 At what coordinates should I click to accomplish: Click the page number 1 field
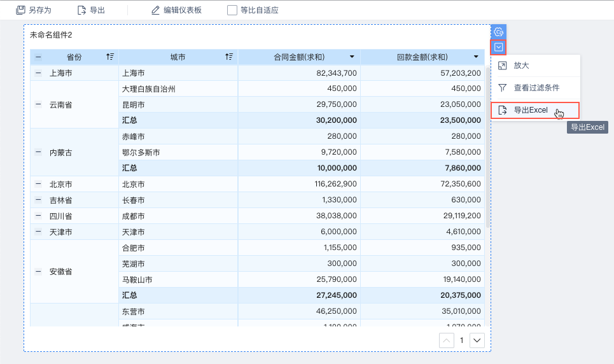click(x=462, y=340)
